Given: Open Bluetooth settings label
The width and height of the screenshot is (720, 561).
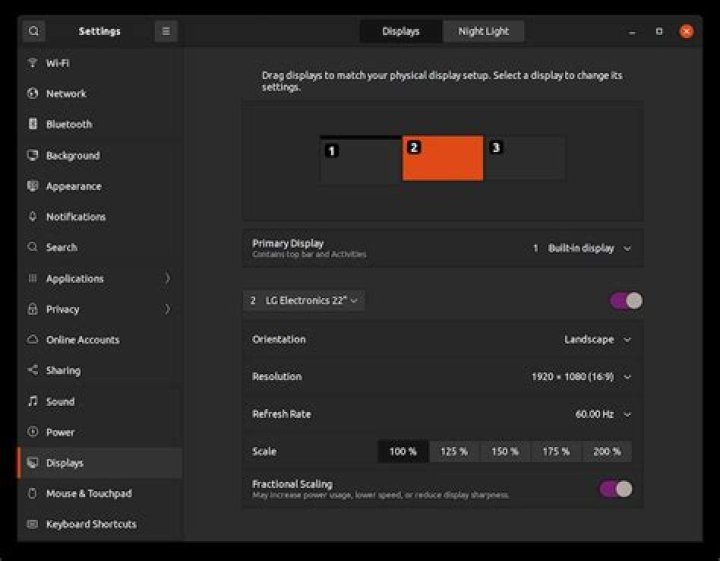Looking at the screenshot, I should click(69, 124).
